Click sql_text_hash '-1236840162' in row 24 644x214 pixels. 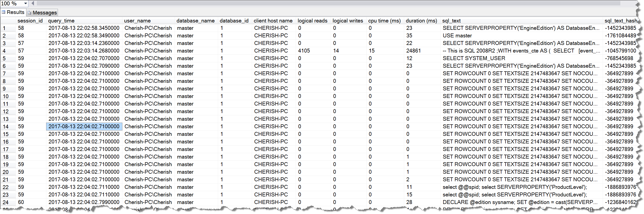621,202
